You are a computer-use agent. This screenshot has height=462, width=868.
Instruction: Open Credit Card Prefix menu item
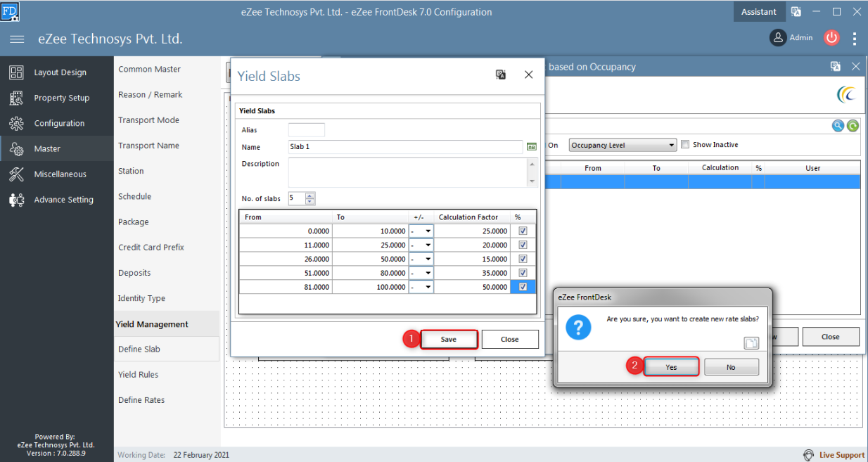click(151, 248)
